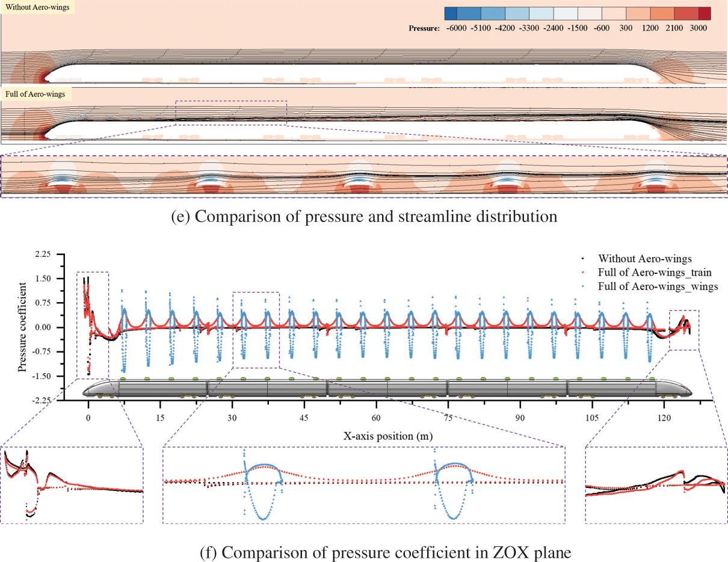Select the darkest red colorbar swatch
728x562 pixels.
699,13
